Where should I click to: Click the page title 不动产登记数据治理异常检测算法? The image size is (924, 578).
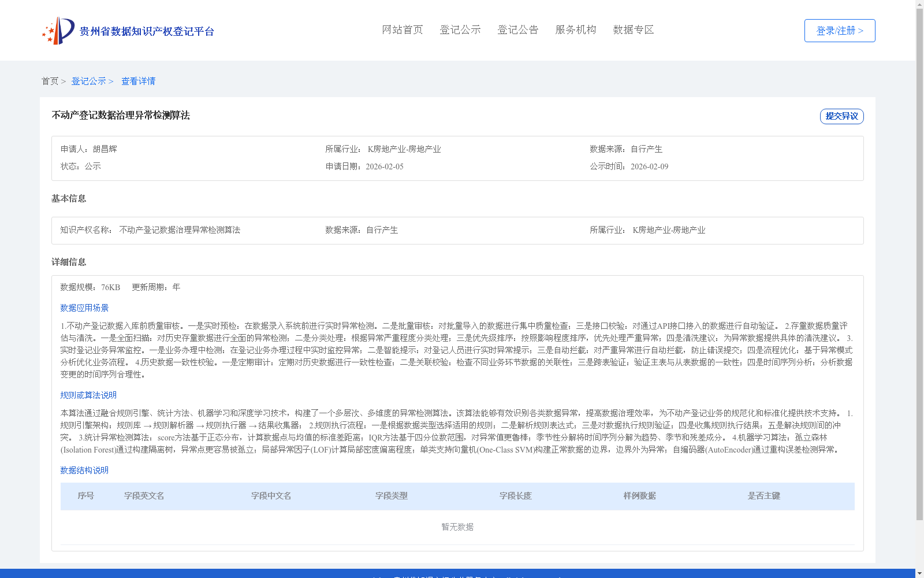click(121, 116)
